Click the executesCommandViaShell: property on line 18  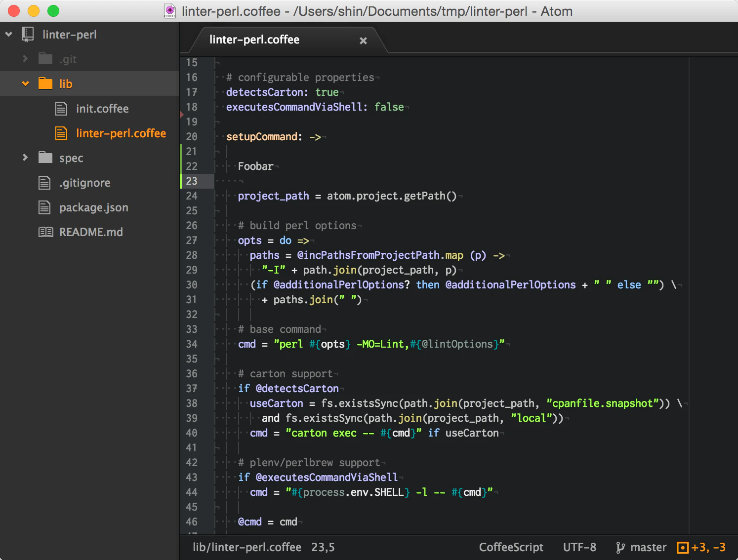(297, 107)
